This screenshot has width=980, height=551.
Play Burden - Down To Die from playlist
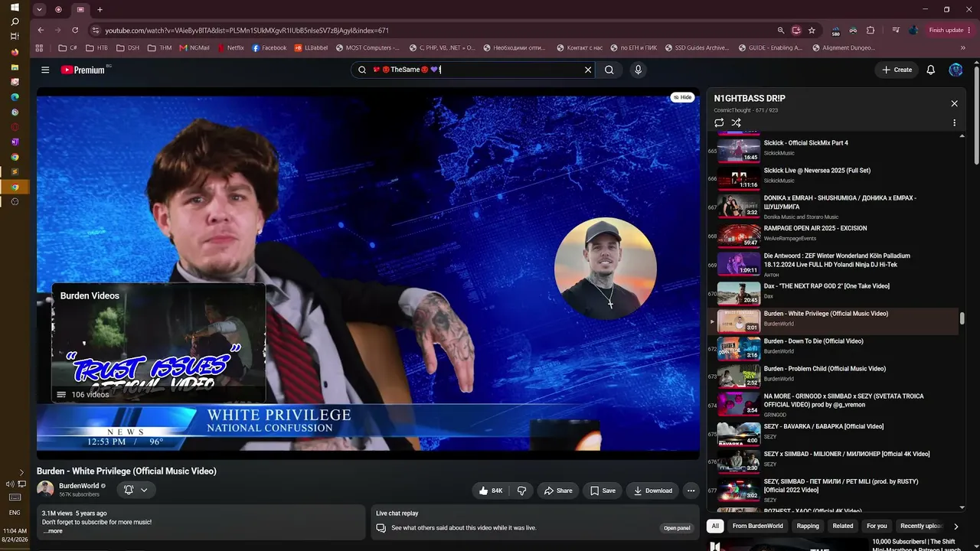(833, 347)
